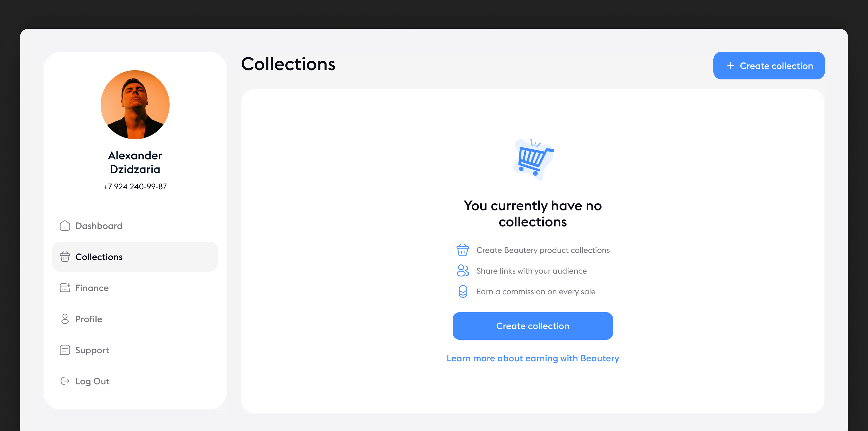Image resolution: width=868 pixels, height=431 pixels.
Task: Click the share audience people icon
Action: click(462, 270)
